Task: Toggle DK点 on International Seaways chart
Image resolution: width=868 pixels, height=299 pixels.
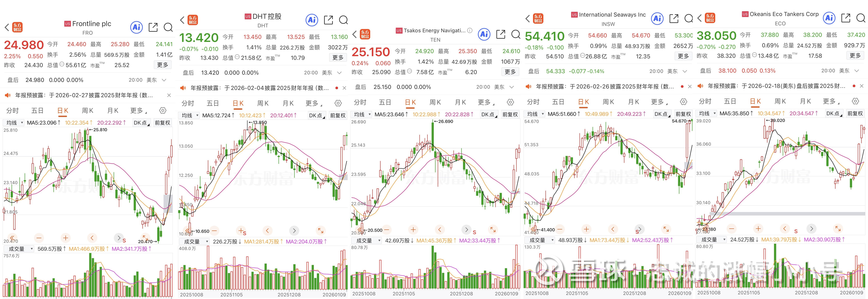Action: 662,114
